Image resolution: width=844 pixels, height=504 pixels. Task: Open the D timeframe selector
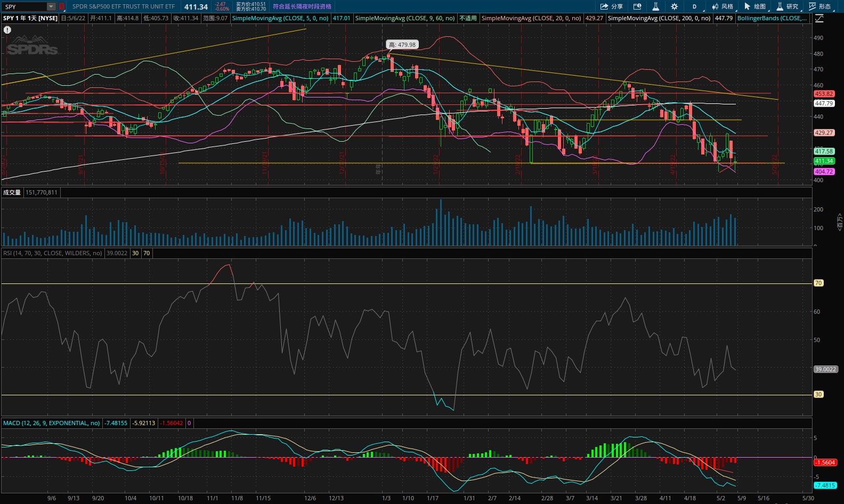(x=695, y=6)
